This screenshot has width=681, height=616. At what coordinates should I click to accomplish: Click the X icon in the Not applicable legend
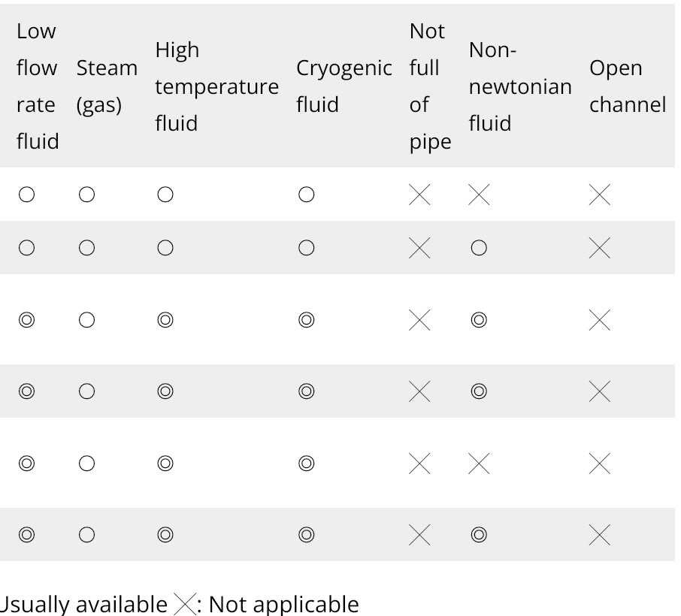pos(185,604)
